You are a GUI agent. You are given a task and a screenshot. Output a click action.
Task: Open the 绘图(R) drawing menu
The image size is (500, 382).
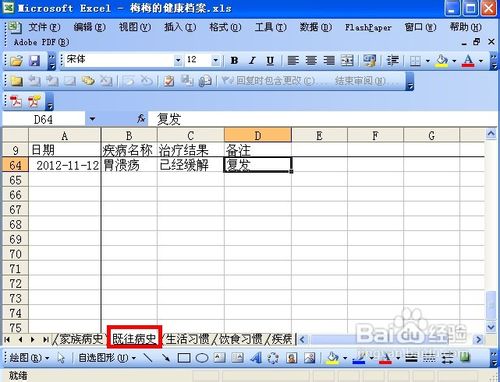coord(29,358)
